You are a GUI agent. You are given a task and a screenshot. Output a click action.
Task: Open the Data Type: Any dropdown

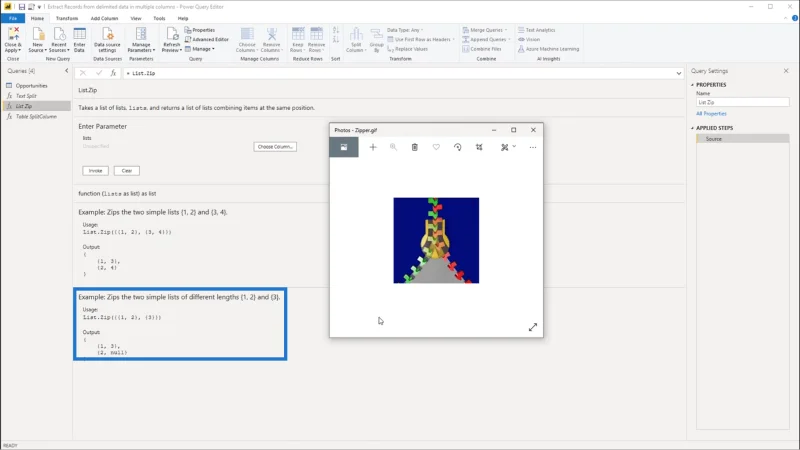pyautogui.click(x=405, y=30)
